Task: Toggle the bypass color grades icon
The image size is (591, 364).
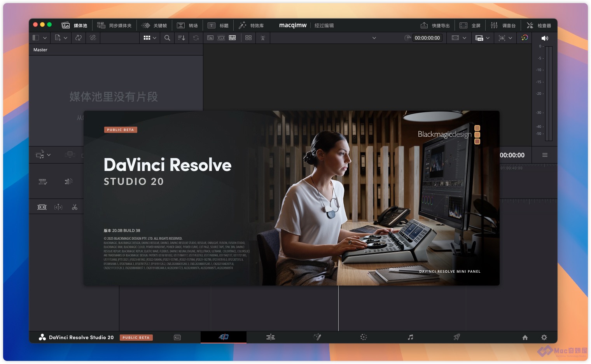Action: (x=525, y=38)
